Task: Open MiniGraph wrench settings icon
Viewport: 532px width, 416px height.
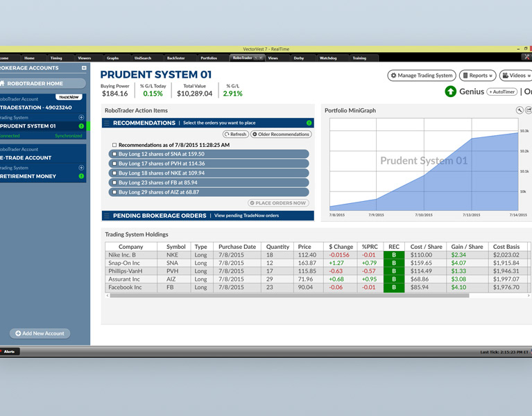Action: [520, 110]
